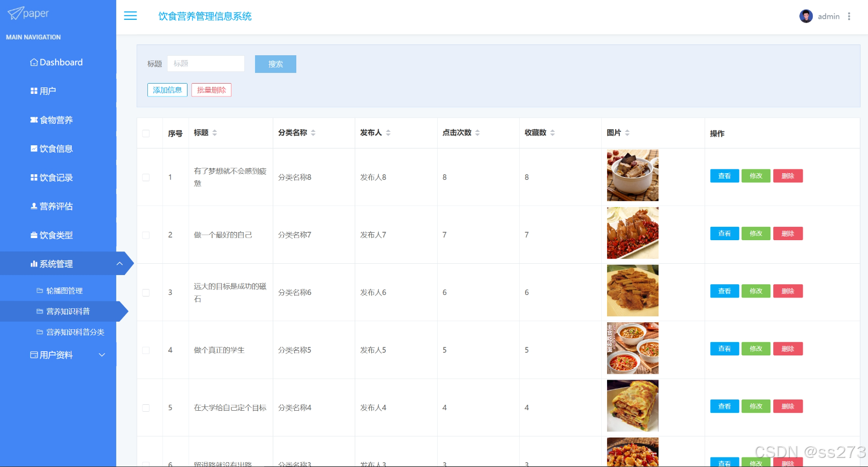Click 饮食营养管理信息系统 header title
The image size is (868, 467).
[205, 16]
